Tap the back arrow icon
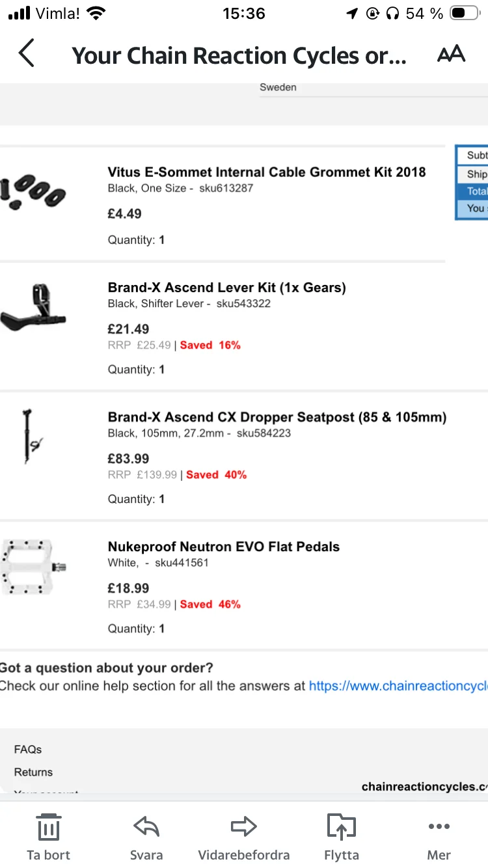 [x=26, y=54]
